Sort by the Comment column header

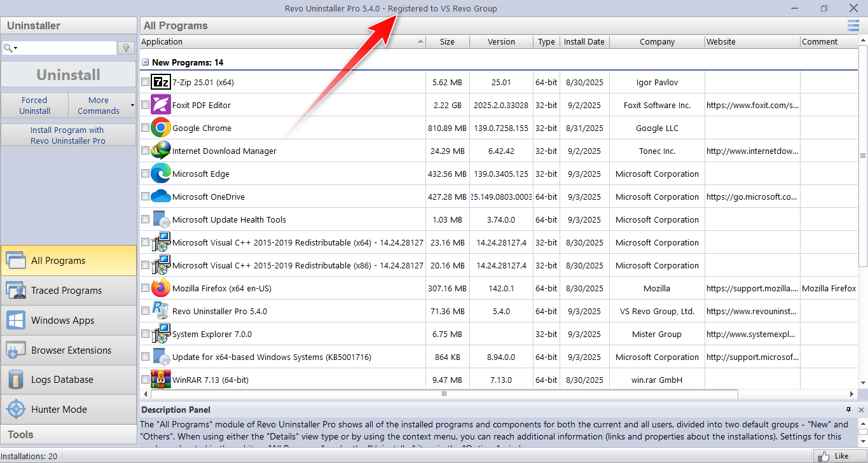829,42
